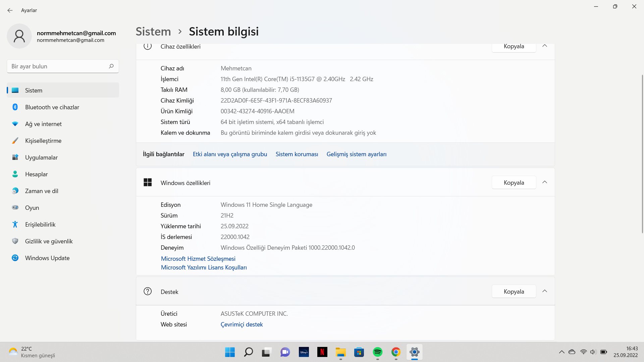
Task: Open the Kişiselleştirme brush icon
Action: pos(15,141)
